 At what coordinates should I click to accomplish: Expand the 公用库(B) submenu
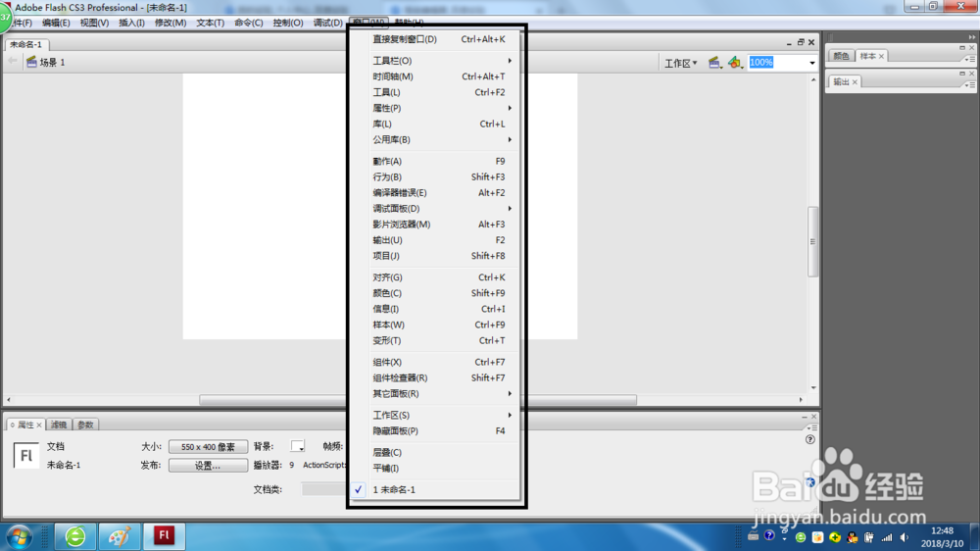tap(435, 139)
